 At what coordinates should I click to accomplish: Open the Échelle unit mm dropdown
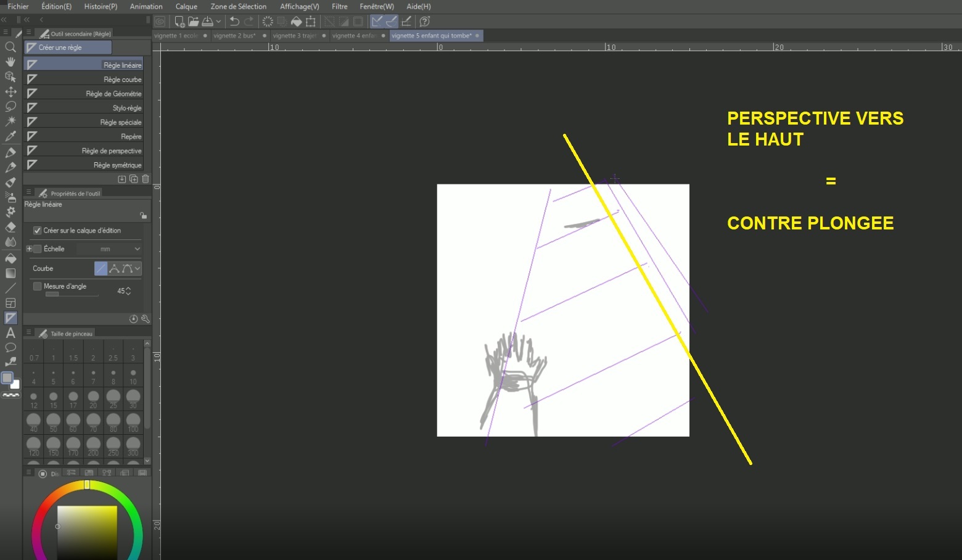(109, 249)
